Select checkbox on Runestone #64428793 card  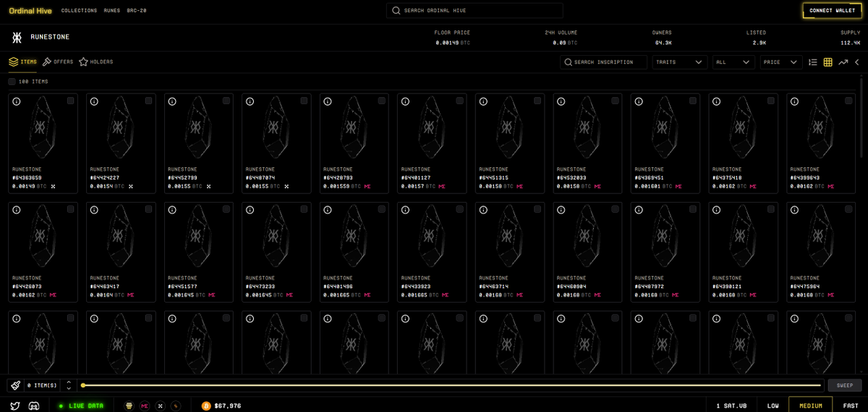pos(382,101)
